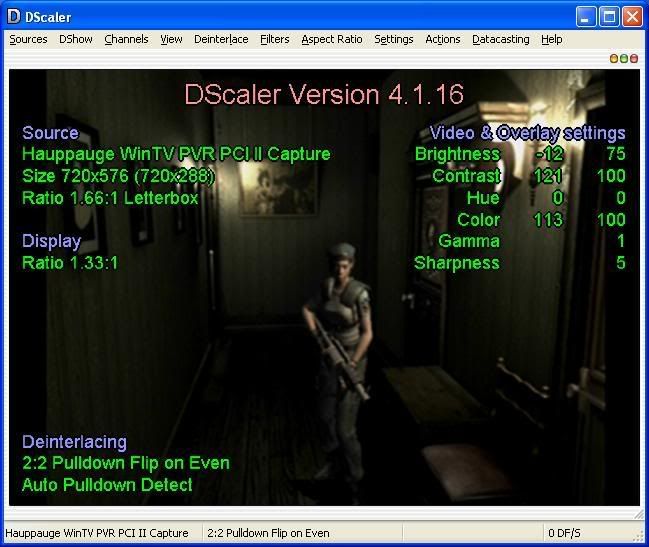Close the DScaler window
Viewport: 649px width, 547px height.
coord(632,17)
